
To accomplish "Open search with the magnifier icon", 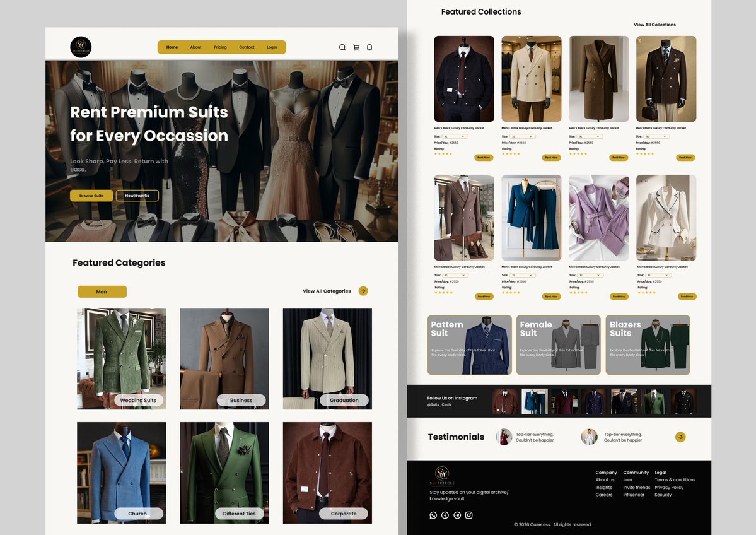I will [342, 47].
